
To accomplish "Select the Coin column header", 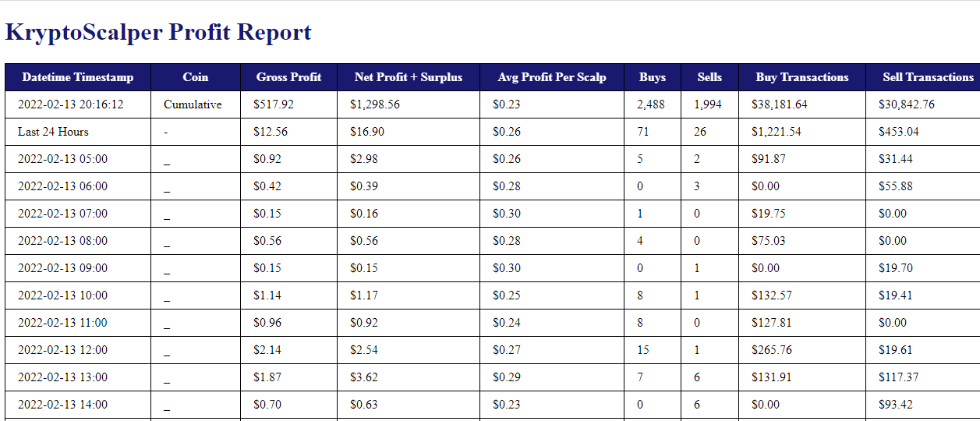I will 196,77.
